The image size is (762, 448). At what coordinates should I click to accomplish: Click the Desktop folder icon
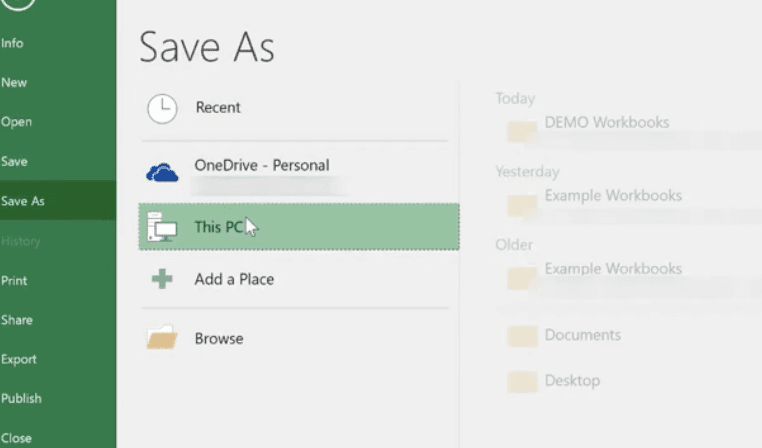[x=522, y=381]
